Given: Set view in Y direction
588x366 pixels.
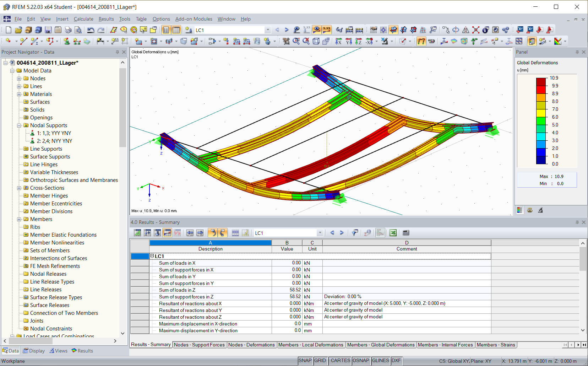Looking at the screenshot, I should (x=349, y=41).
